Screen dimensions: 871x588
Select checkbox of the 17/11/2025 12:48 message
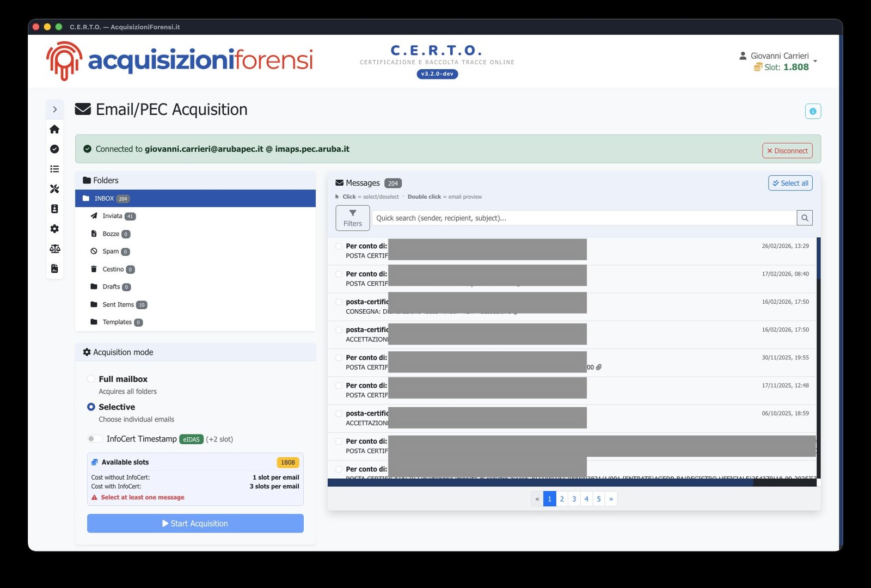coord(339,385)
